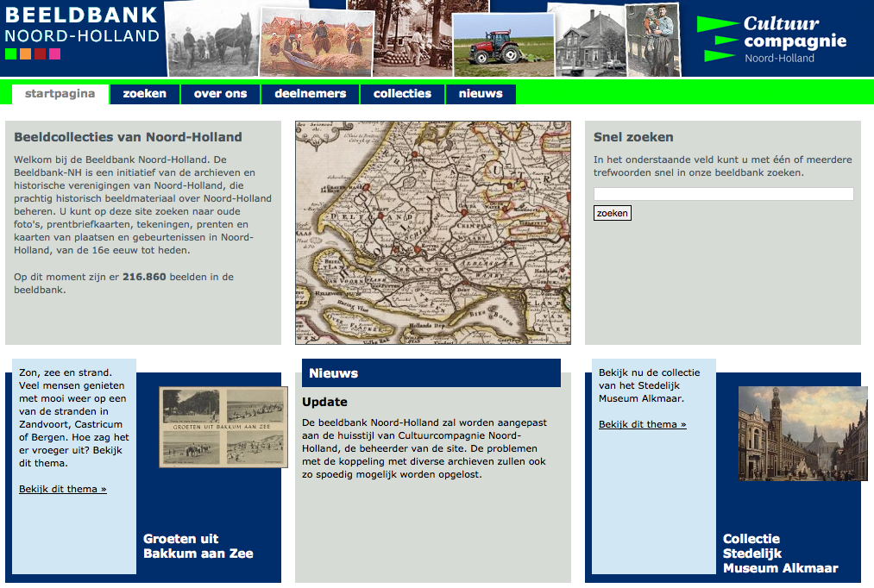Click the man holding child header photo
This screenshot has height=588, width=874.
click(653, 40)
